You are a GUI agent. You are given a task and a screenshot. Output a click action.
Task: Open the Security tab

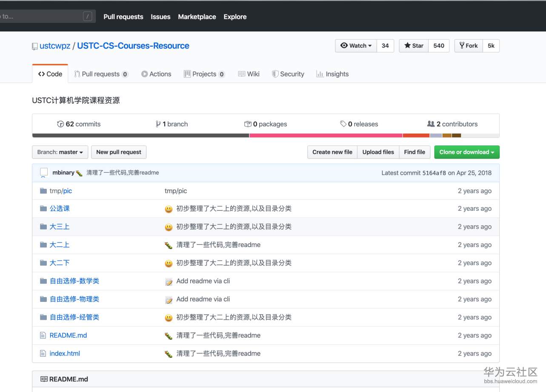(x=288, y=74)
